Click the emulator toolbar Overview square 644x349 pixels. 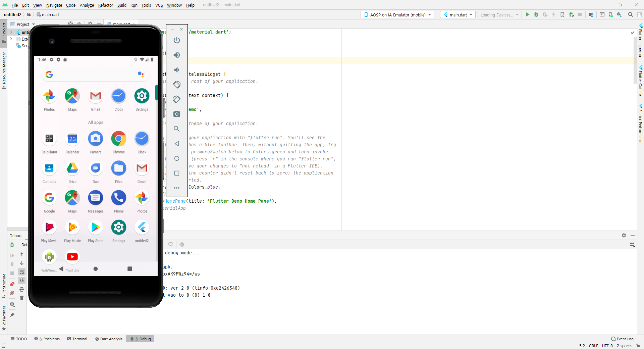(177, 173)
